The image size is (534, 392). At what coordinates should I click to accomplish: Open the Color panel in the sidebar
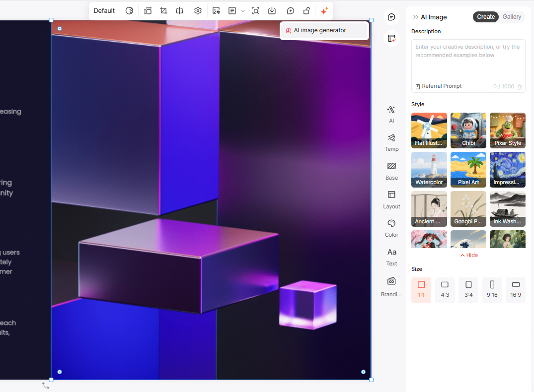tap(391, 228)
